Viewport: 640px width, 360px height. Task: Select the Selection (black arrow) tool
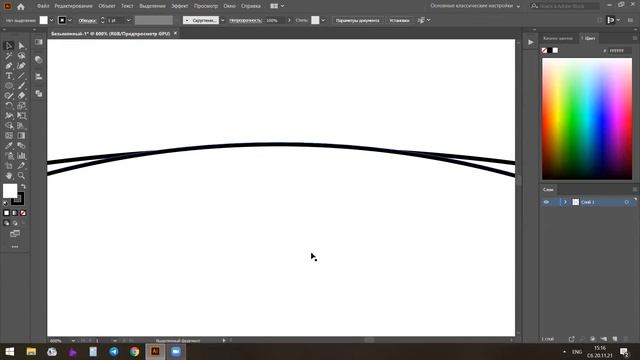pos(9,46)
